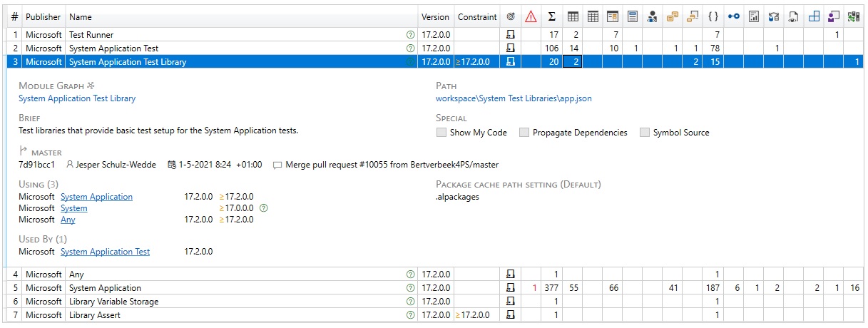
Task: Click the focused cell 2 in selected row
Action: [x=573, y=62]
